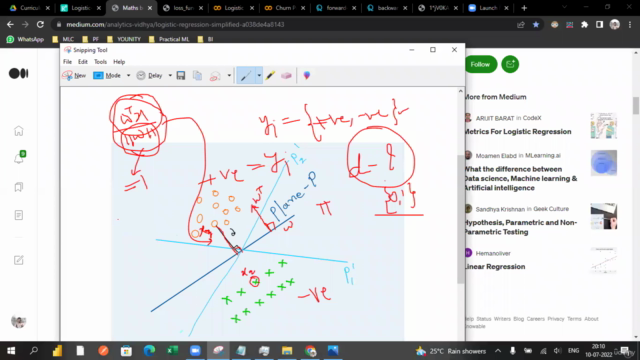The height and width of the screenshot is (360, 640).
Task: Switch to the Curriculum browser tab
Action: [29, 8]
